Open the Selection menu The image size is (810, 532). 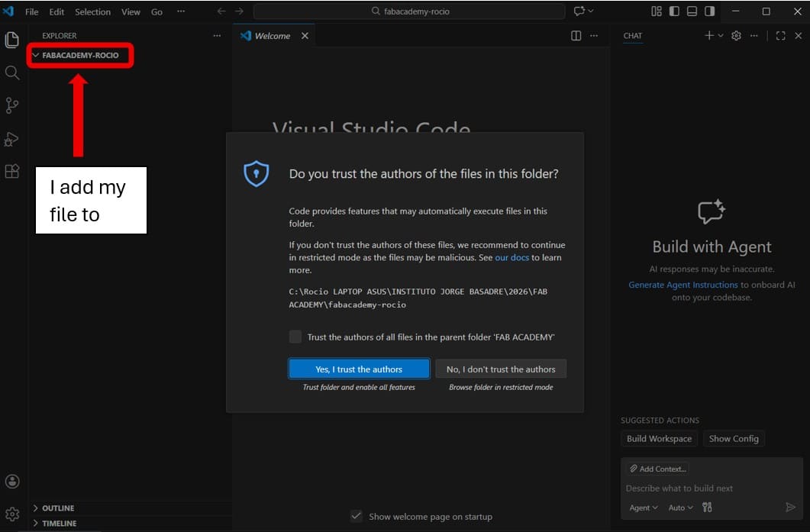(92, 11)
